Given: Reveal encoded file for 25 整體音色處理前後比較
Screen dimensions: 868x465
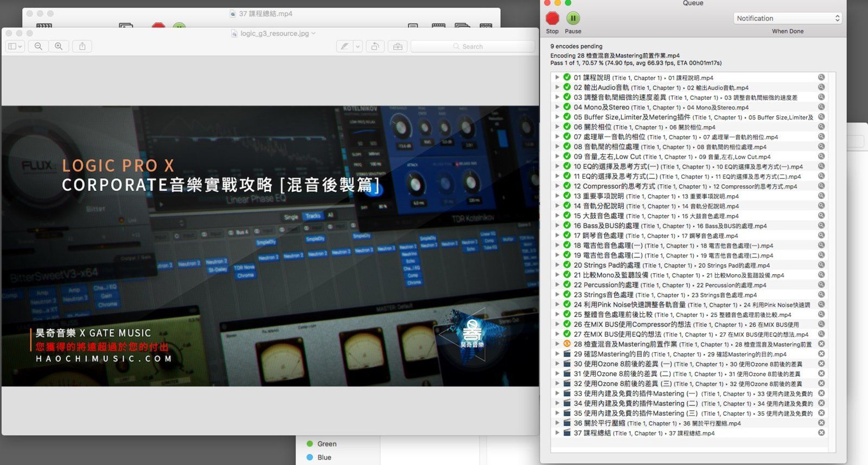Looking at the screenshot, I should coord(821,314).
